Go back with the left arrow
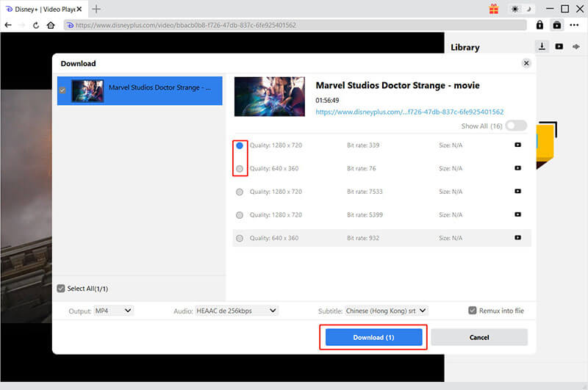Screen dimensions: 588x390 [x=7, y=25]
